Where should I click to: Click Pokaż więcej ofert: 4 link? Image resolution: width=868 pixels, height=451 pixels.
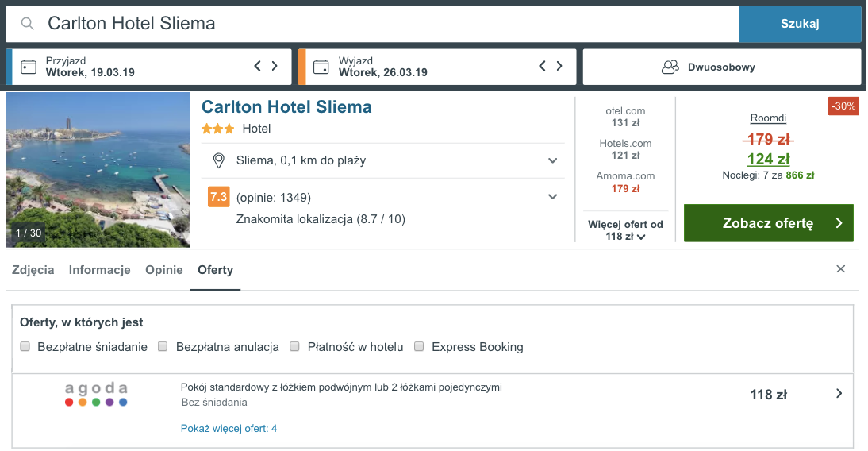[229, 428]
